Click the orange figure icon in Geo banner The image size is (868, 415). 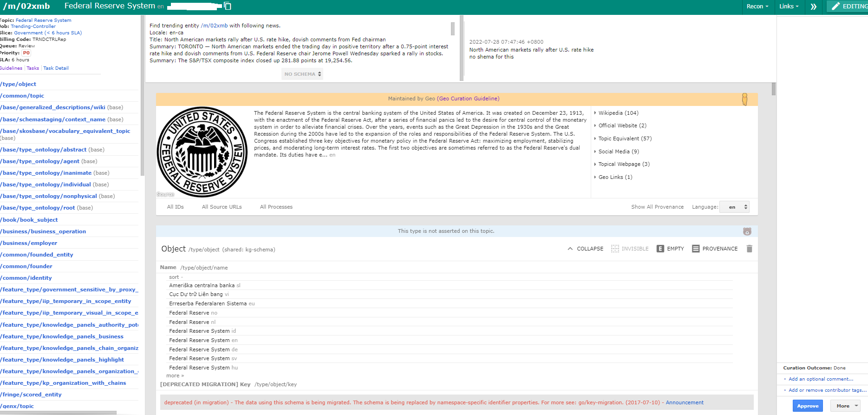click(x=745, y=99)
